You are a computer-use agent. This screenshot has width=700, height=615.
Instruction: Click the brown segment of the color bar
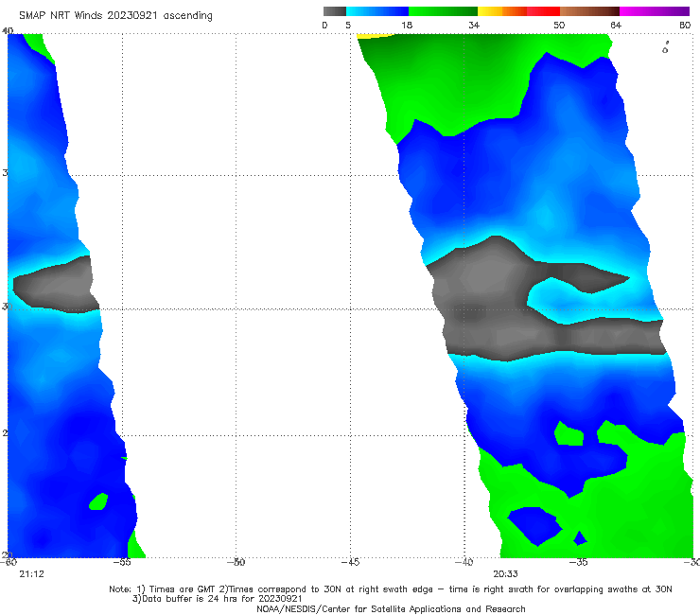tap(589, 11)
